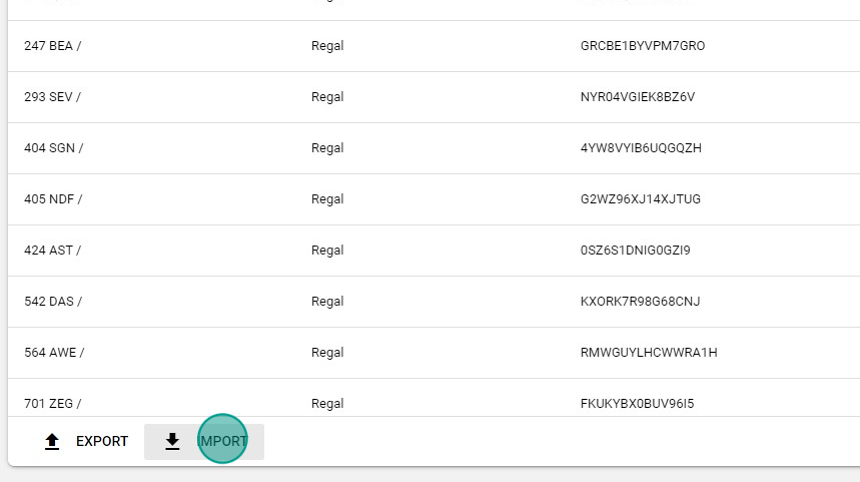Viewport: 860px width, 482px height.
Task: Click the IMPORT button label
Action: (x=223, y=441)
